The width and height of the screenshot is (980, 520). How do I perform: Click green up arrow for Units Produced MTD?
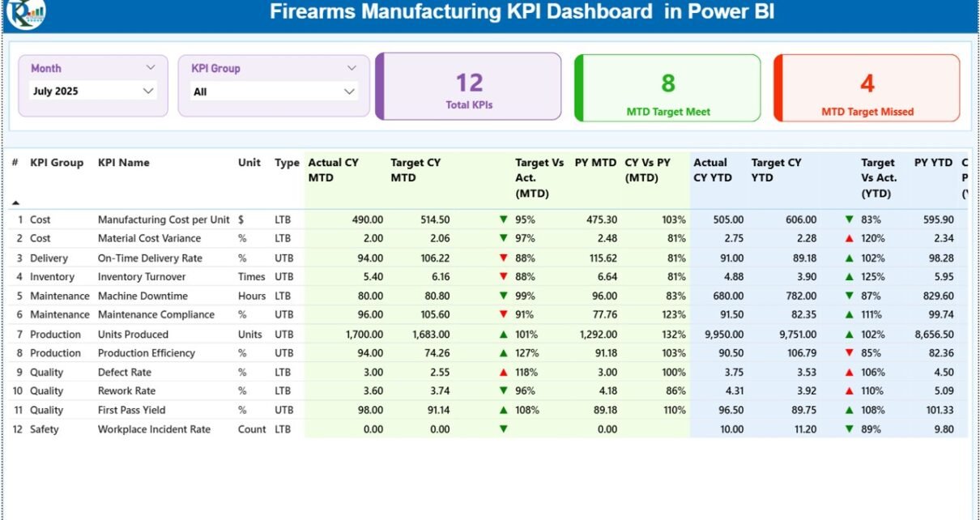point(504,335)
